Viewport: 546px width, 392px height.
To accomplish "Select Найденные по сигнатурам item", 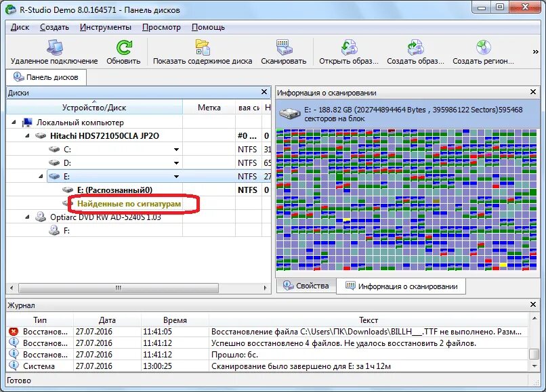I will point(129,204).
